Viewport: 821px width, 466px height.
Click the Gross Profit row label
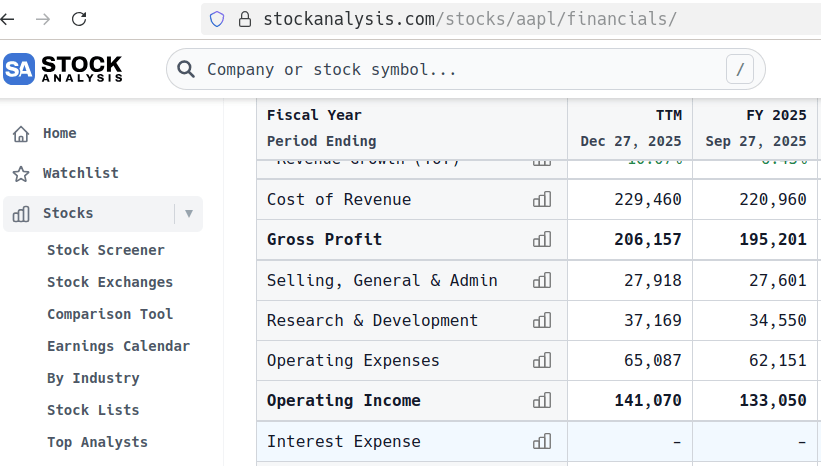pyautogui.click(x=325, y=239)
